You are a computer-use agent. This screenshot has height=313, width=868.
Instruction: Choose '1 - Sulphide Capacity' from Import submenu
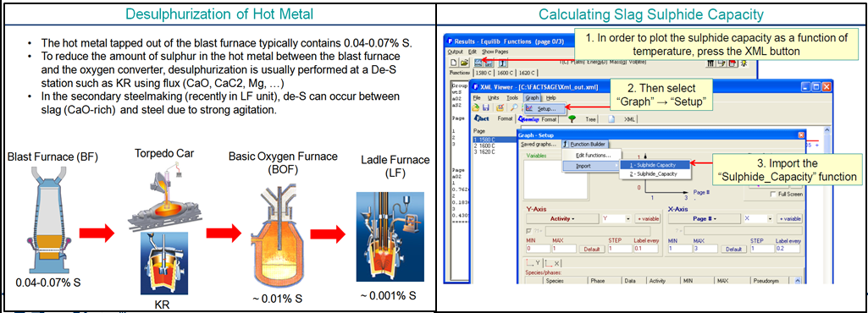[655, 164]
